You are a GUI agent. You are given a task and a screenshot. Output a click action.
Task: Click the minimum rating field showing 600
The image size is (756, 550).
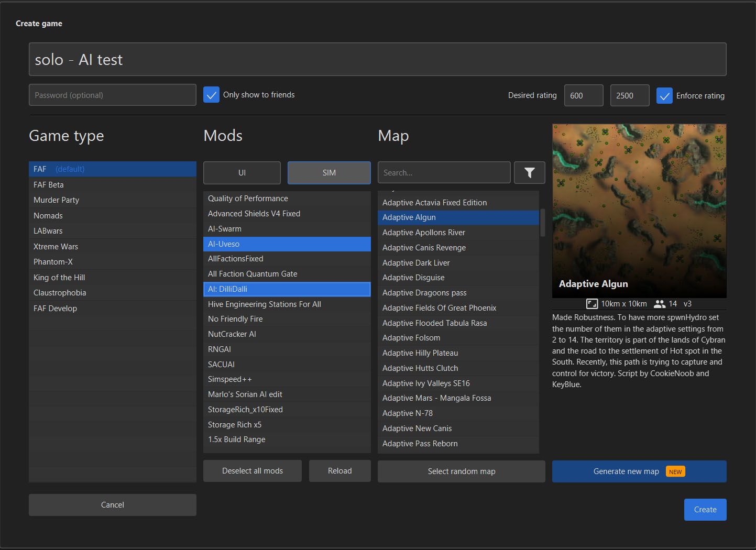(x=584, y=95)
